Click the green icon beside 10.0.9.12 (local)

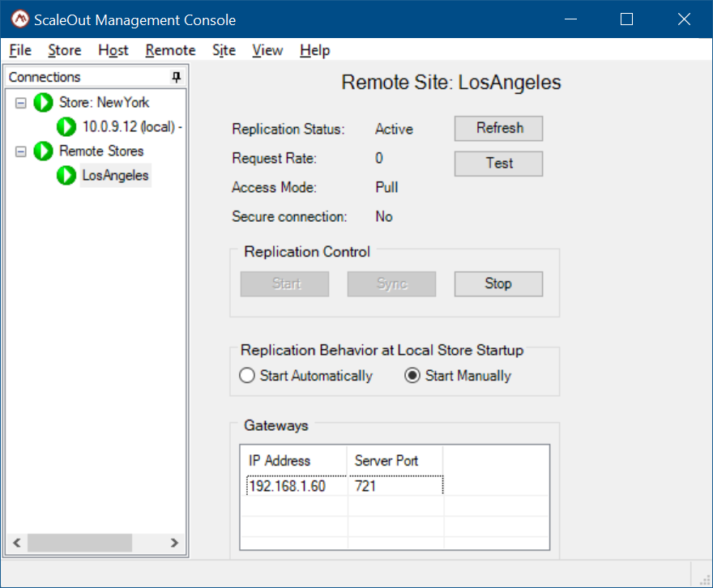(66, 126)
